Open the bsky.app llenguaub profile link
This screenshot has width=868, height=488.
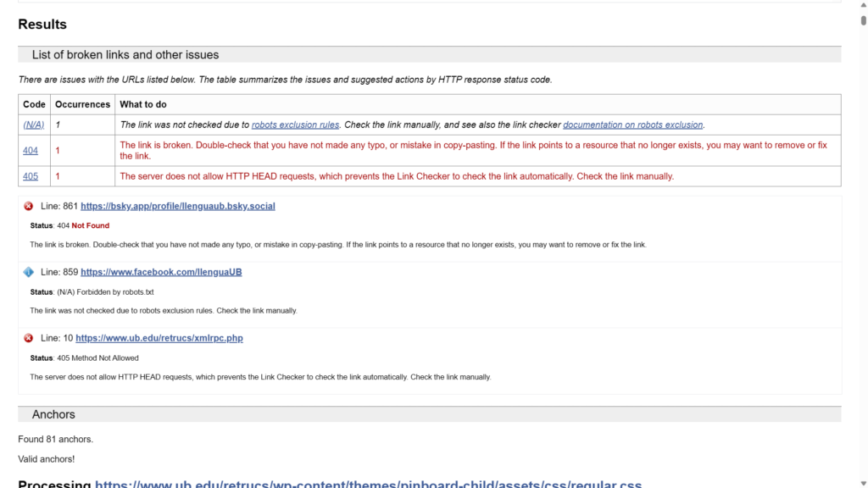point(177,206)
